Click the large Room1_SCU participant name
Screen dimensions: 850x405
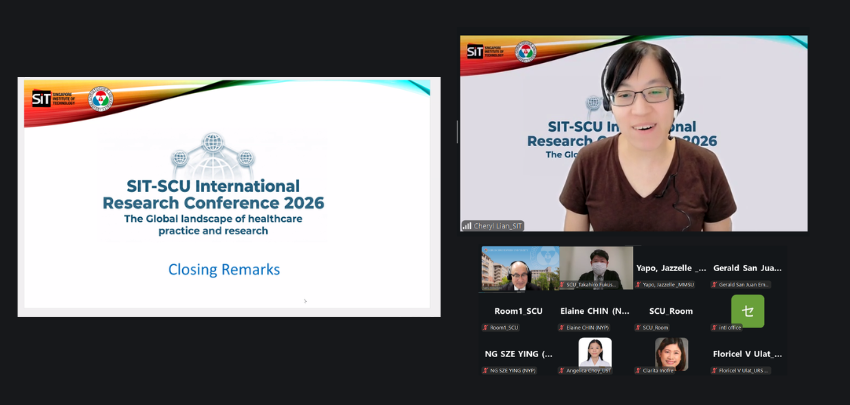[518, 311]
